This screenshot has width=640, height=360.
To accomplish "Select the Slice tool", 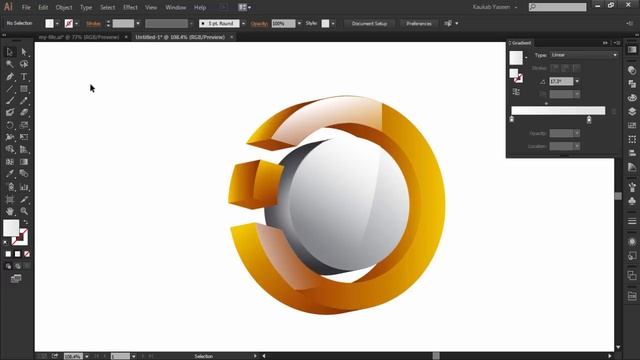I will coord(24,199).
